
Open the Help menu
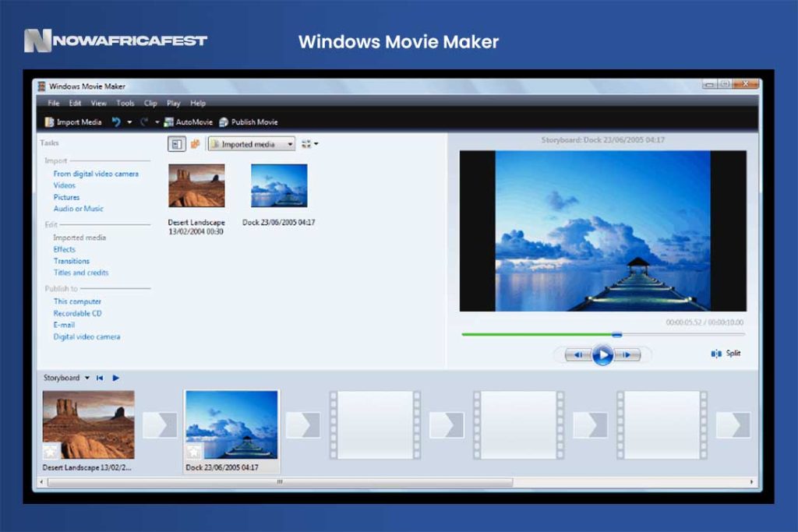coord(198,104)
